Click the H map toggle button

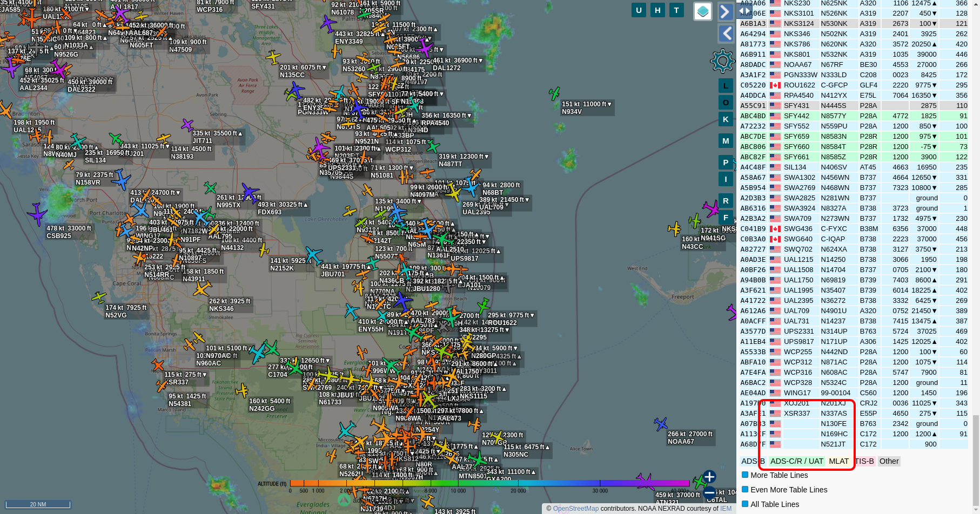(x=657, y=10)
